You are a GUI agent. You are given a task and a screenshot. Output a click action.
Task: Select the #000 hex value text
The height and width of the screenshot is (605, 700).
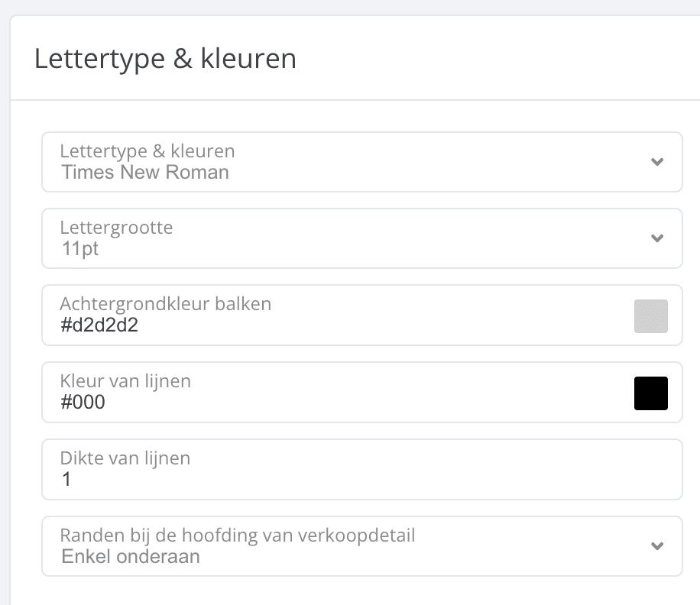(83, 403)
